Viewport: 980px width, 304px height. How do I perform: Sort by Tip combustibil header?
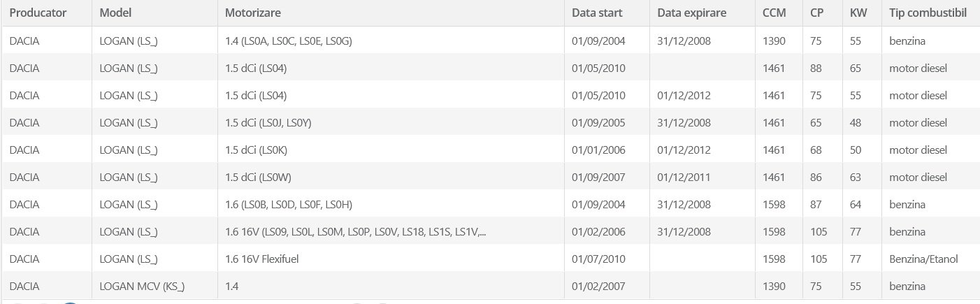pos(930,13)
